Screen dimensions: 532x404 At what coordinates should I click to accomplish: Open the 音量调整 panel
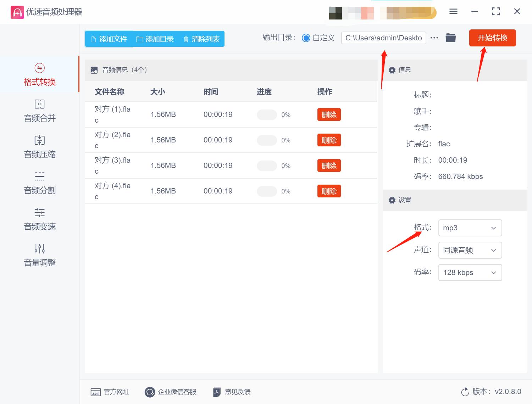coord(39,254)
